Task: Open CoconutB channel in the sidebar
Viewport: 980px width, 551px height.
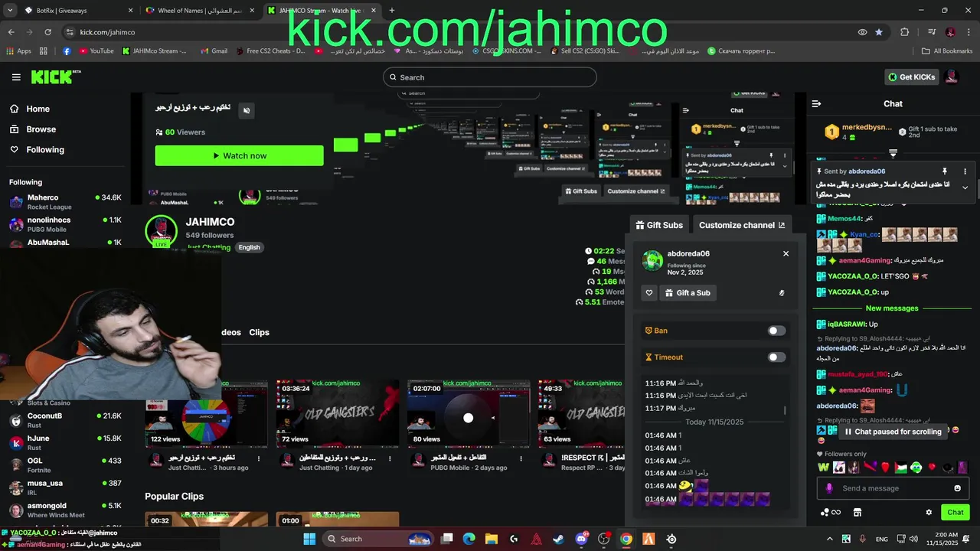Action: 65,420
